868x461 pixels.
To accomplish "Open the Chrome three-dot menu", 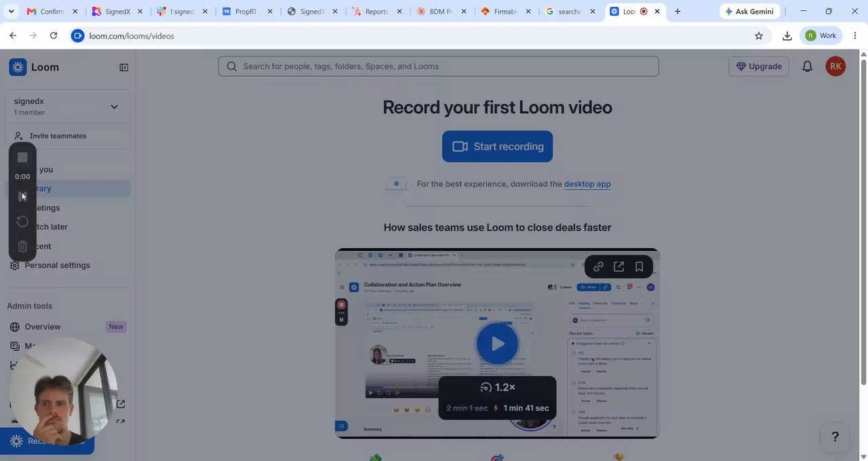I will point(855,36).
